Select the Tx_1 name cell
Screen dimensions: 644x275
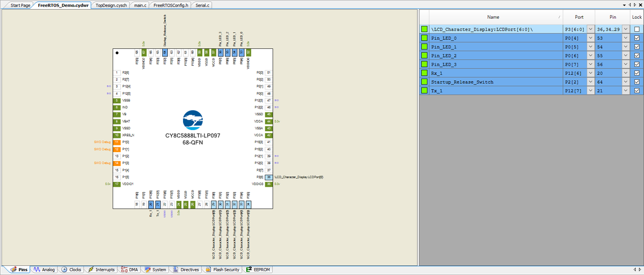[x=496, y=91]
